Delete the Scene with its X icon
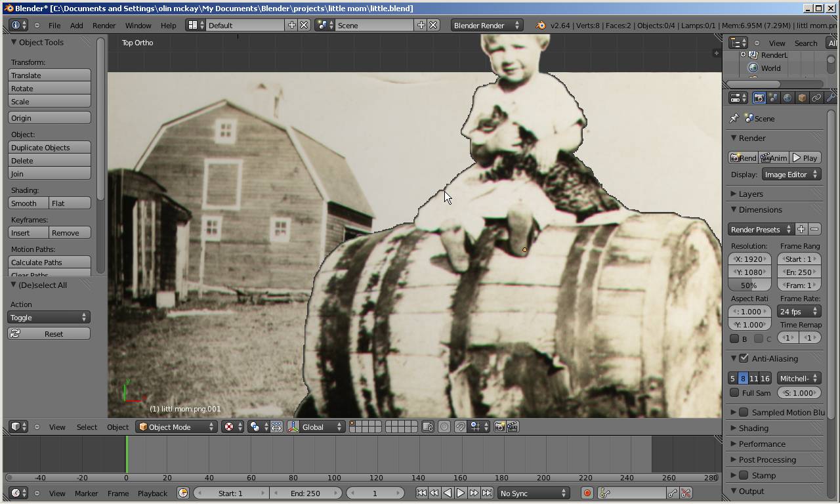Viewport: 840px width, 504px height. point(433,25)
